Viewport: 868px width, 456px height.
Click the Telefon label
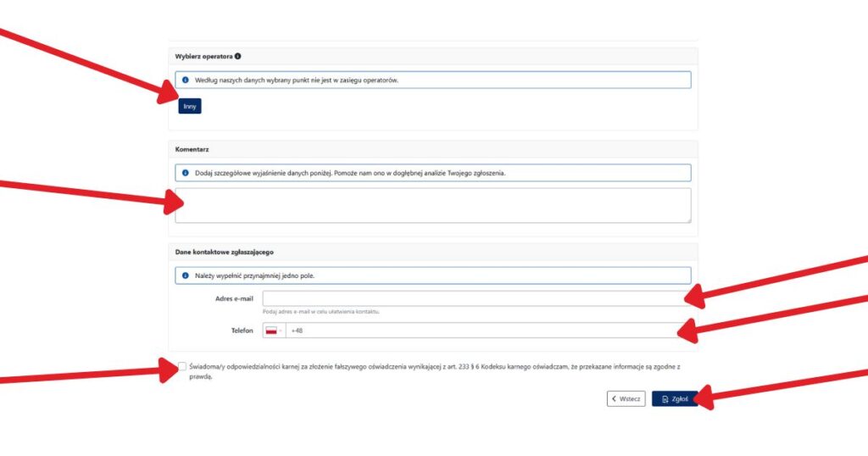pyautogui.click(x=242, y=331)
